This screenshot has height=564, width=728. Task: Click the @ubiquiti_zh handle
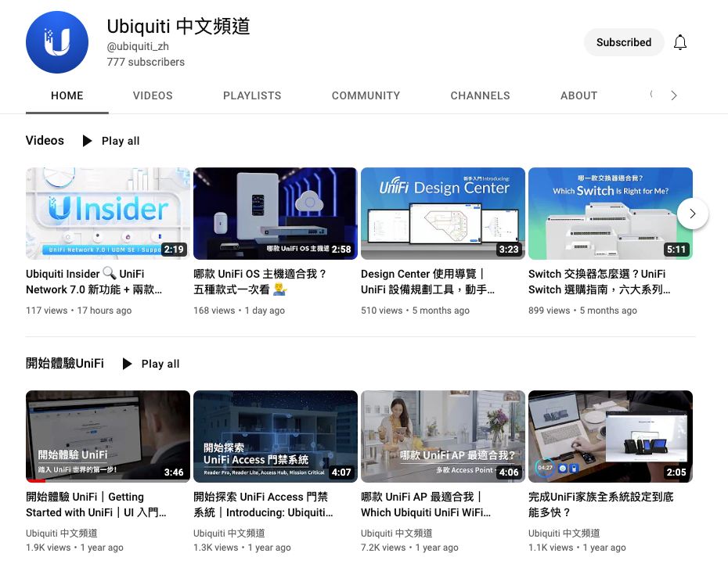click(x=138, y=46)
